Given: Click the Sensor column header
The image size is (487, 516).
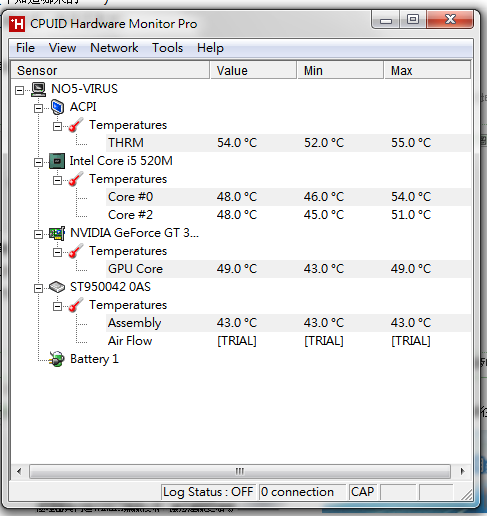Looking at the screenshot, I should click(110, 70).
